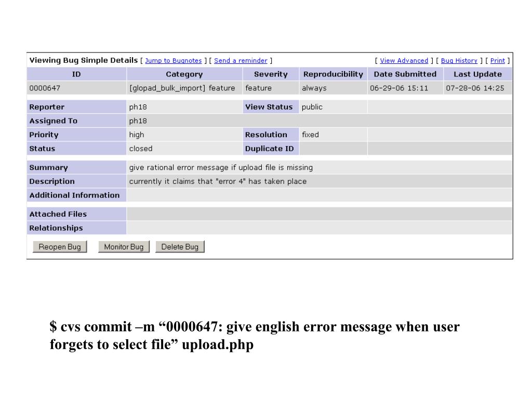The height and width of the screenshot is (399, 532).
Task: Click the description text mentioning error 4
Action: point(218,181)
